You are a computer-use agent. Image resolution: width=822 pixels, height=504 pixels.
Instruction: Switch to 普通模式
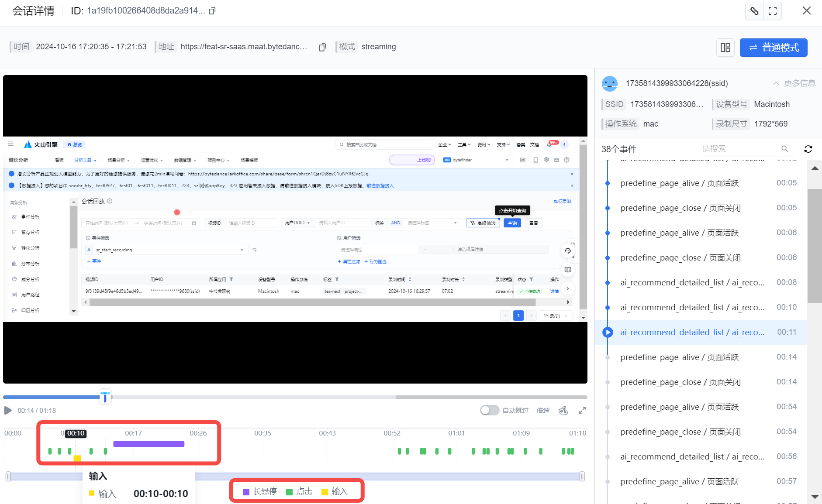(774, 48)
